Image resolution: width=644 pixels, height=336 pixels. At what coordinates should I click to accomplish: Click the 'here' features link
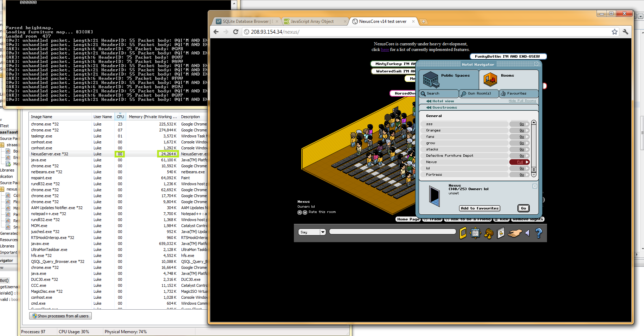click(x=385, y=50)
